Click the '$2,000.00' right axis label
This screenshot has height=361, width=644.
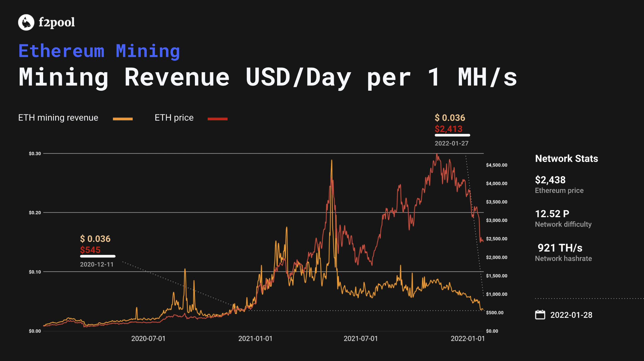click(x=497, y=257)
